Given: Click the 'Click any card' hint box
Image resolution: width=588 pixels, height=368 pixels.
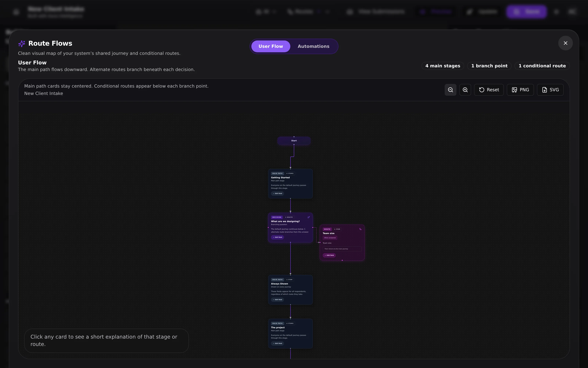Looking at the screenshot, I should pos(106,341).
